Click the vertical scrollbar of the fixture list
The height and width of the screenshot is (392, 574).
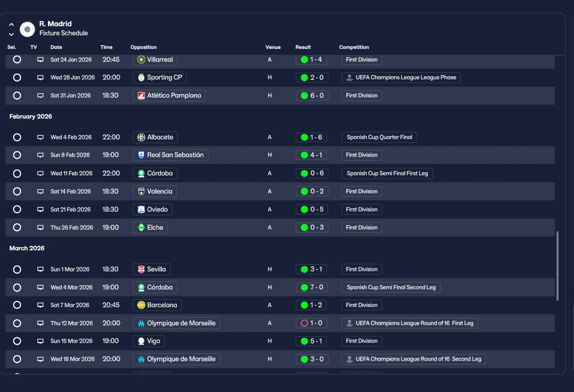click(558, 266)
